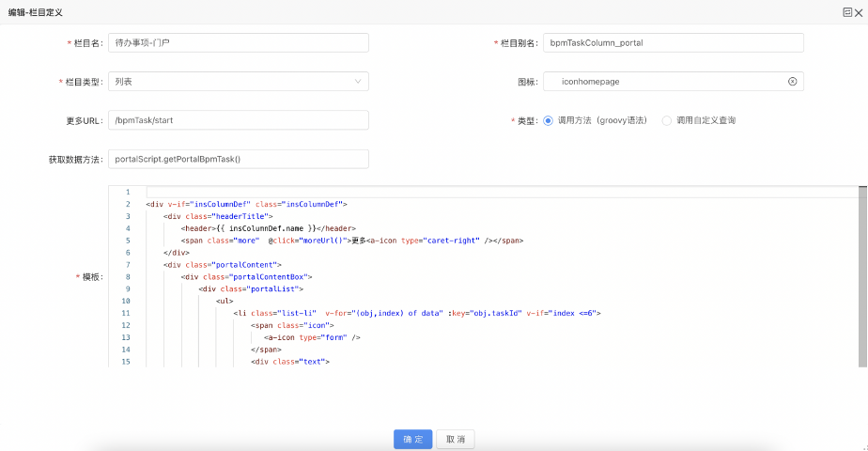The width and height of the screenshot is (868, 451).
Task: Click the 获取数据方法 input field
Action: tap(239, 159)
